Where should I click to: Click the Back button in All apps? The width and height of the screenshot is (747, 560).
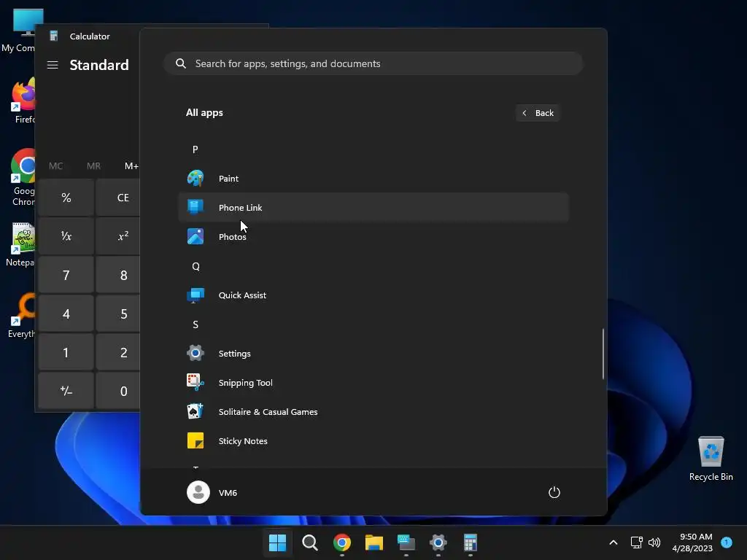(x=538, y=113)
